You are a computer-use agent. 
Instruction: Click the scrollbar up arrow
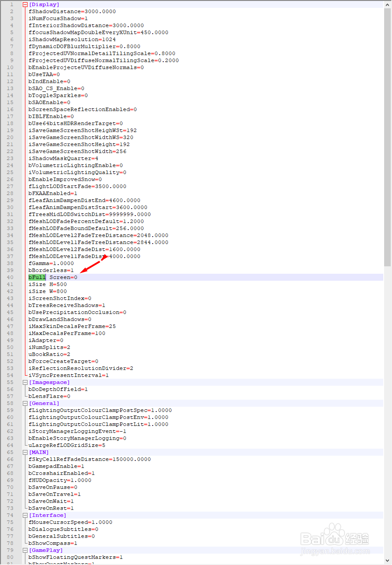point(388,4)
